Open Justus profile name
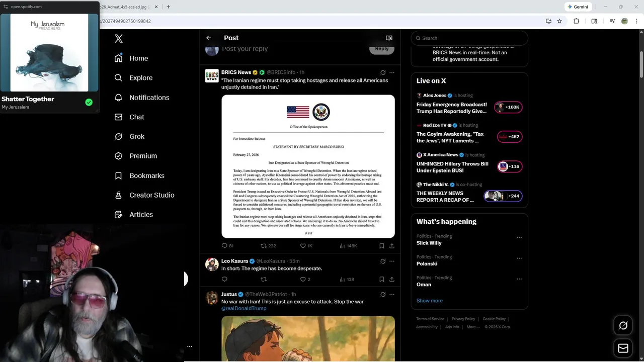Image resolution: width=644 pixels, height=362 pixels. [229, 294]
